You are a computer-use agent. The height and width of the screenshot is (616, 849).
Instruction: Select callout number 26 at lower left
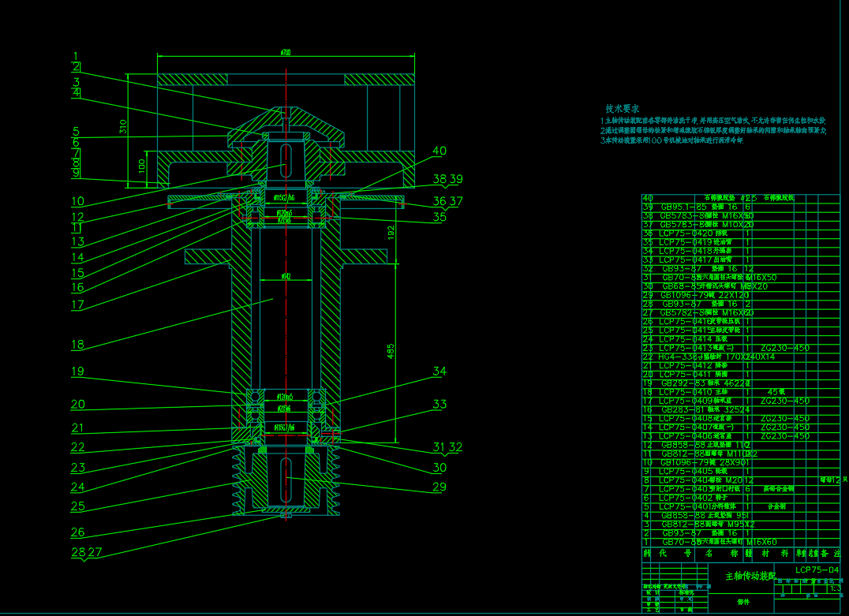pyautogui.click(x=77, y=532)
